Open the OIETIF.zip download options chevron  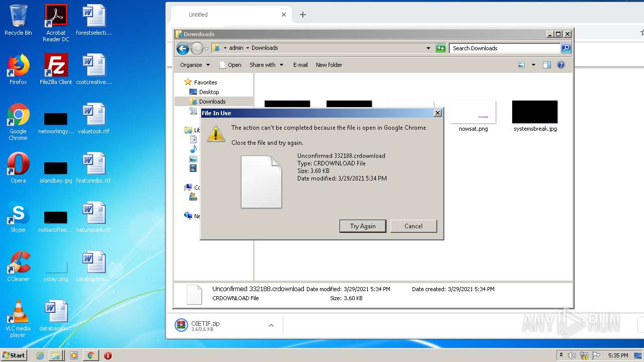pyautogui.click(x=271, y=325)
